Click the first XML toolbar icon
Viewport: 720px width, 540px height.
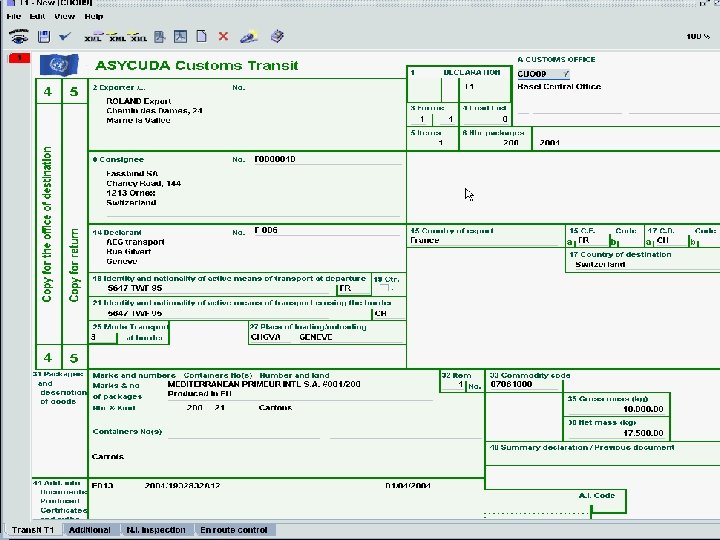click(x=93, y=37)
